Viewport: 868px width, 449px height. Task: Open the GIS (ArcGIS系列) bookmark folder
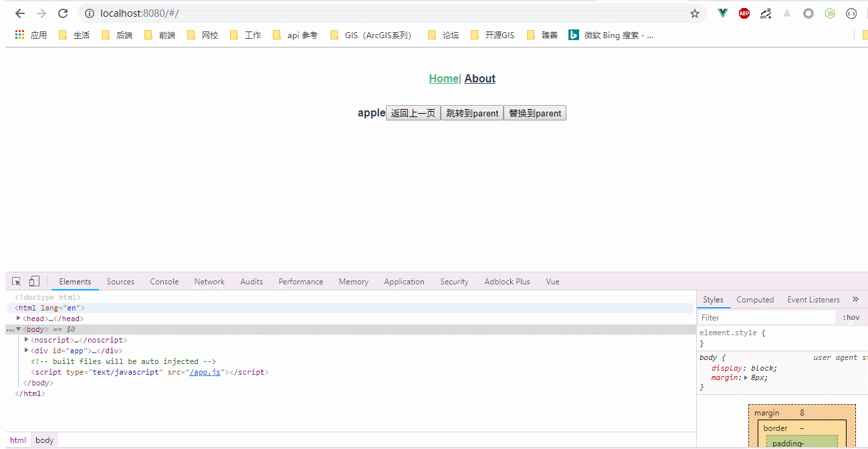click(x=373, y=35)
